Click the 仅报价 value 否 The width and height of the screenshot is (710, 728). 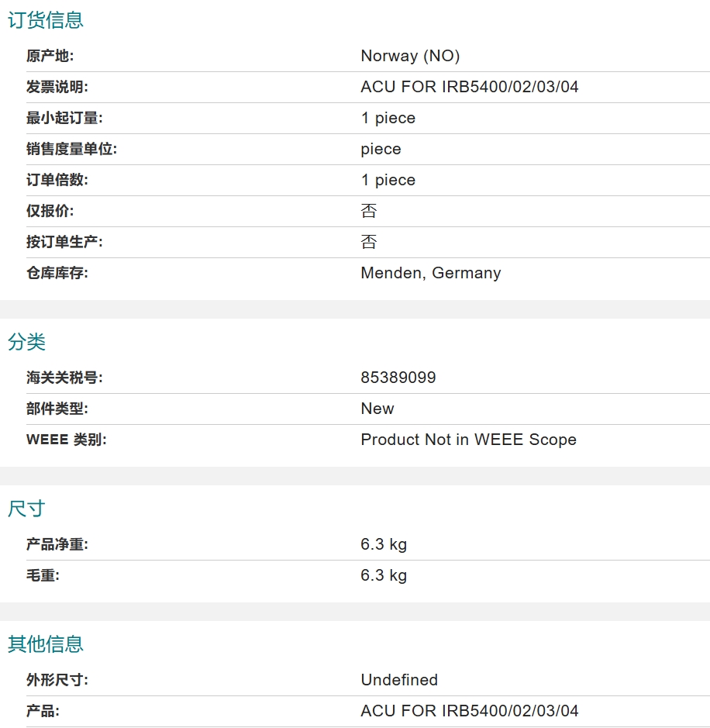pos(369,211)
